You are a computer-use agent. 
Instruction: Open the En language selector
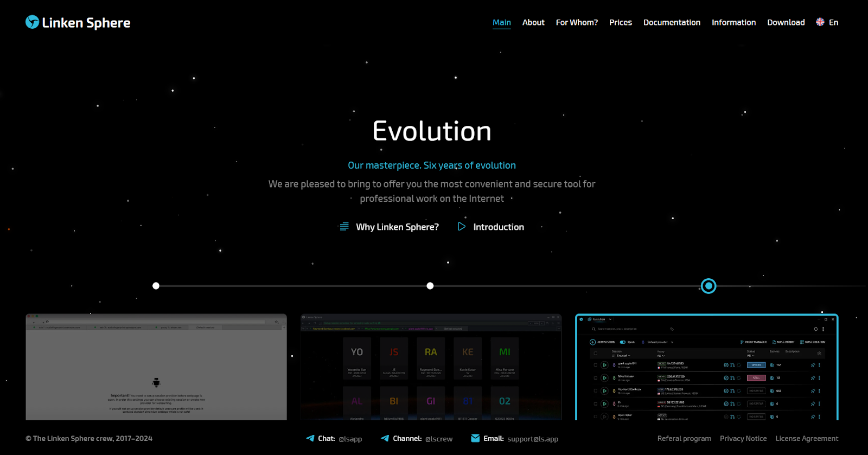[x=834, y=22]
